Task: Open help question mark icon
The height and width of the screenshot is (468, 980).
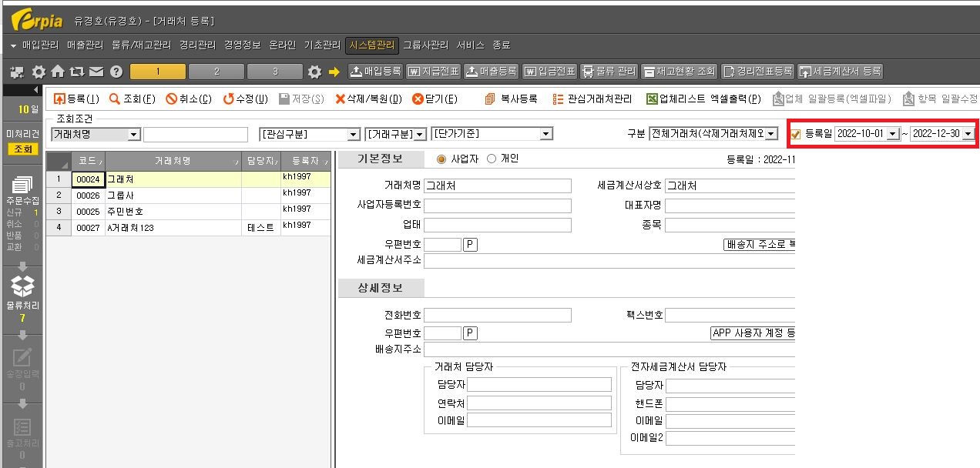Action: 116,72
